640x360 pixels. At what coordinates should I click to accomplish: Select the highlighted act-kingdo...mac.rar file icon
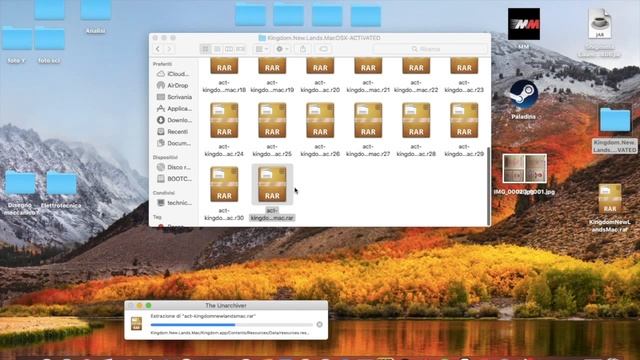[x=272, y=184]
